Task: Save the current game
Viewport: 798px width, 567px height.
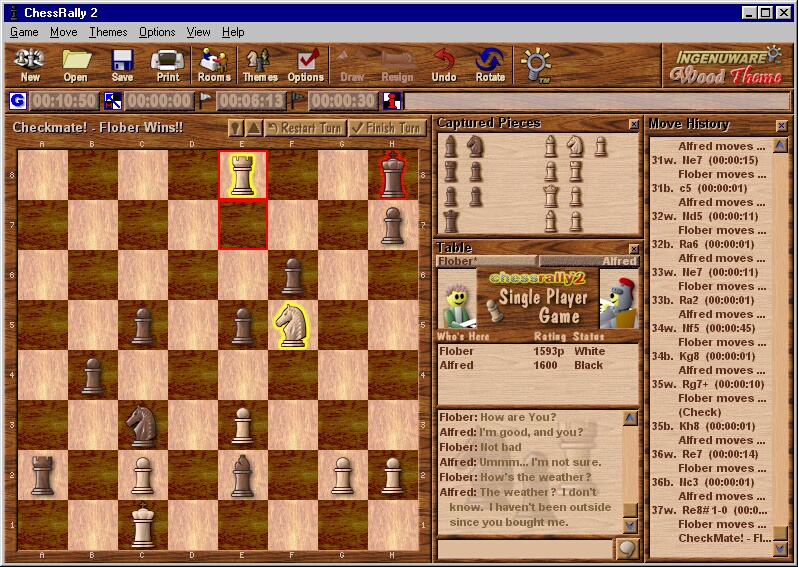Action: click(122, 65)
